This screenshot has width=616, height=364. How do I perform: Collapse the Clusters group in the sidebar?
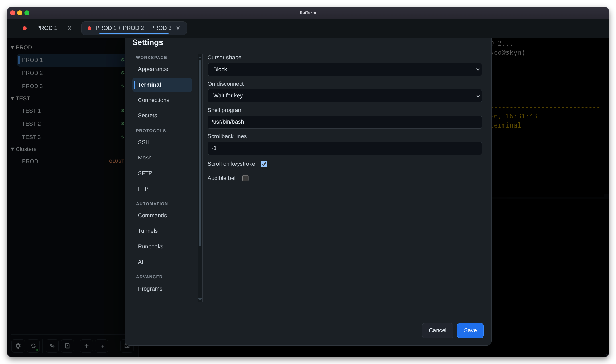coord(12,149)
